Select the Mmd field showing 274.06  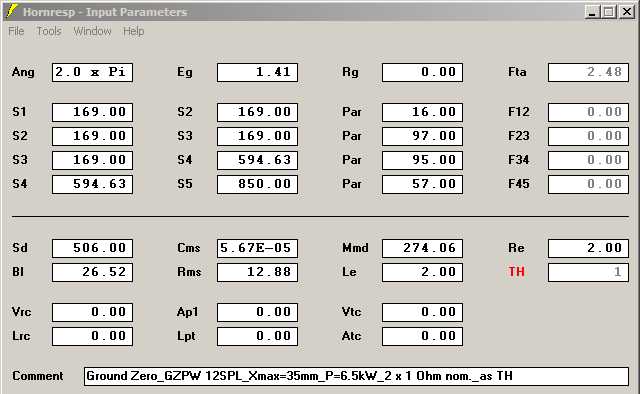422,248
